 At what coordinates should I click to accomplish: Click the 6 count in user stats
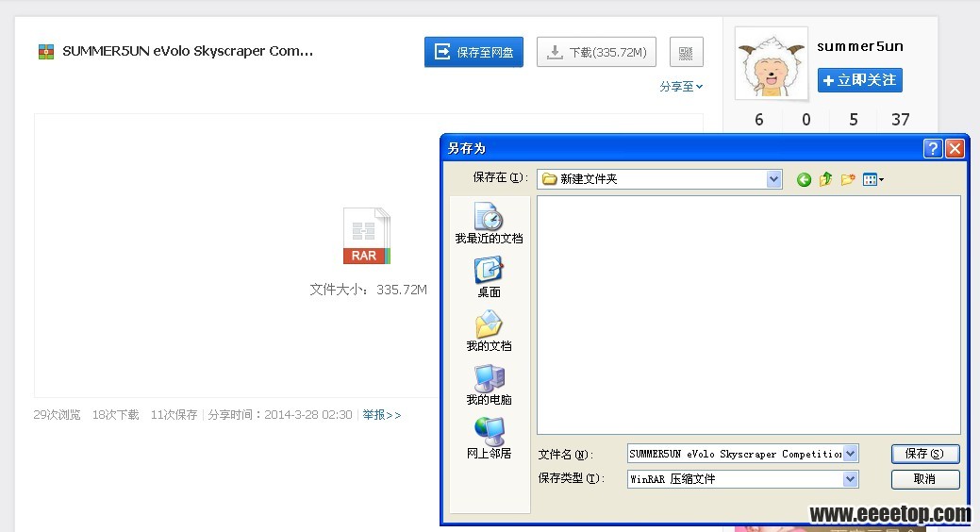758,120
